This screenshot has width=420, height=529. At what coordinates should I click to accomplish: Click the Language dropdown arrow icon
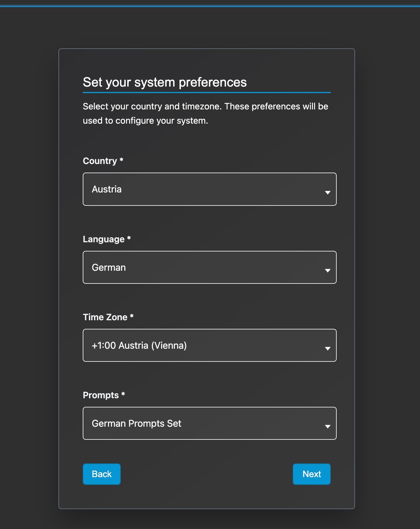coord(327,270)
